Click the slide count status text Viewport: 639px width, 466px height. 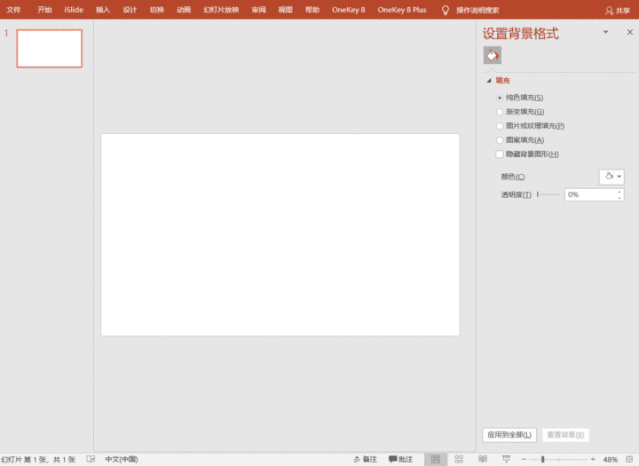pos(38,459)
